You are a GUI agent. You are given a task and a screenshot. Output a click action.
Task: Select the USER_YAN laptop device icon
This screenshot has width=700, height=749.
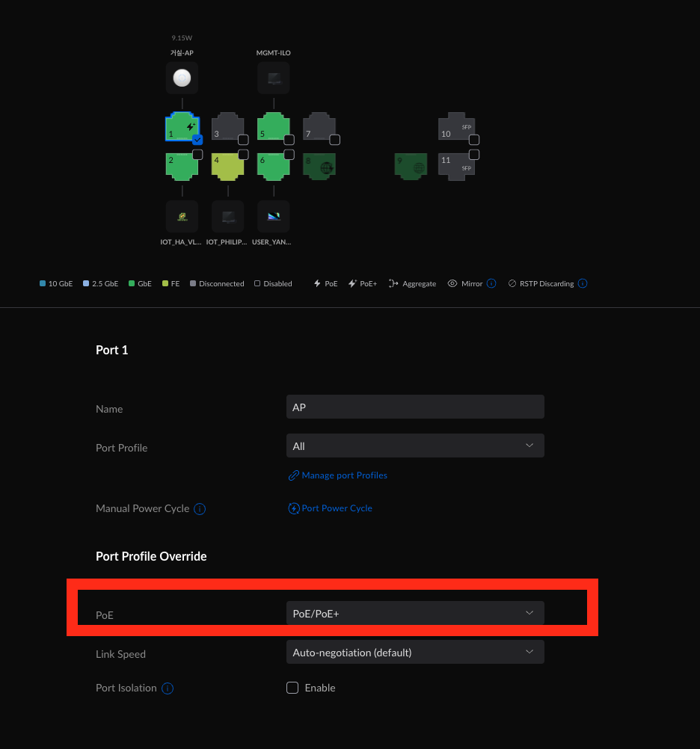[274, 217]
